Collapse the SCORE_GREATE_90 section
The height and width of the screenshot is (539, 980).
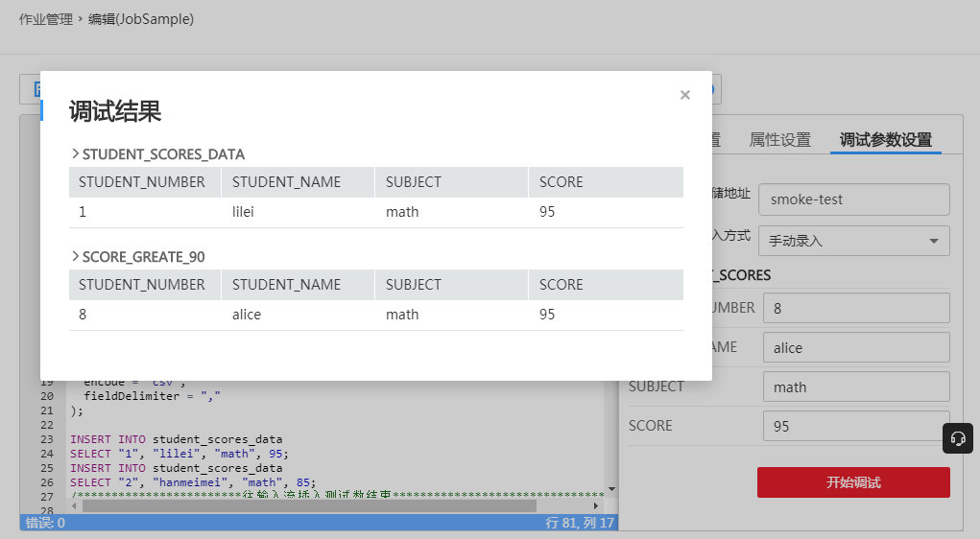[76, 256]
